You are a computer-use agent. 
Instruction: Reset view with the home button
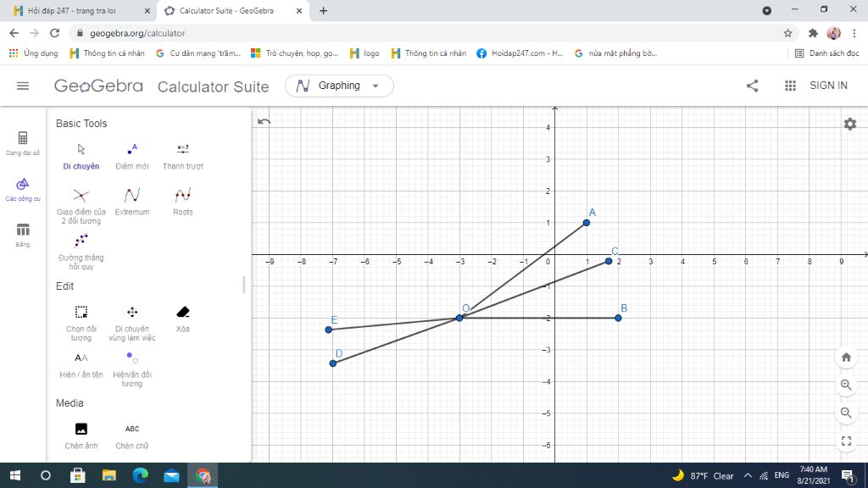click(x=846, y=358)
